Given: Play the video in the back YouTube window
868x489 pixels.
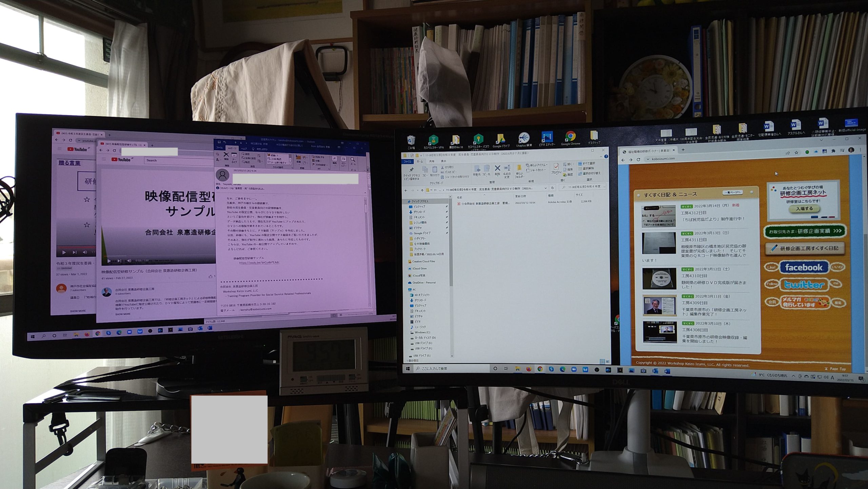Looking at the screenshot, I should point(64,252).
